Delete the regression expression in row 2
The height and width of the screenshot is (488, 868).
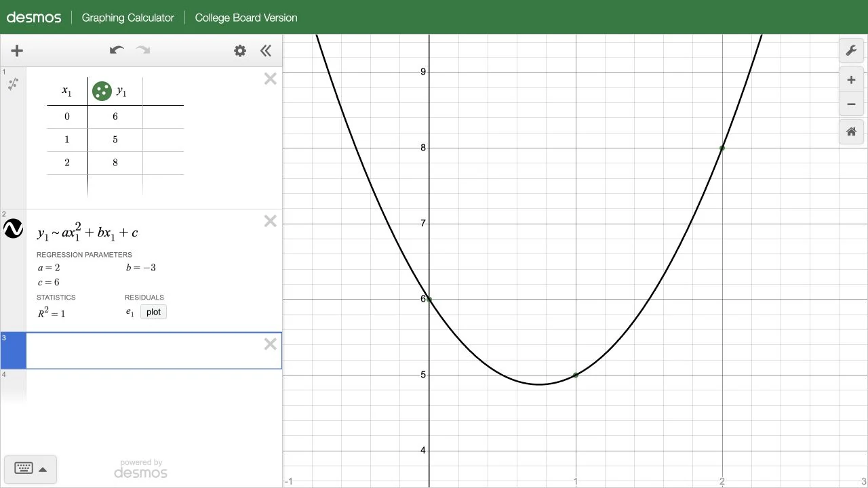[271, 221]
